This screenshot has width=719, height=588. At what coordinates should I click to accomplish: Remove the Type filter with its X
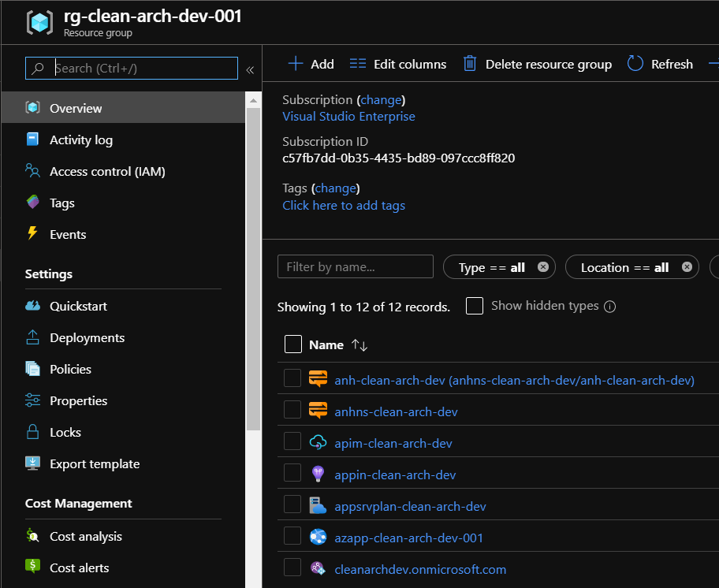pos(543,266)
